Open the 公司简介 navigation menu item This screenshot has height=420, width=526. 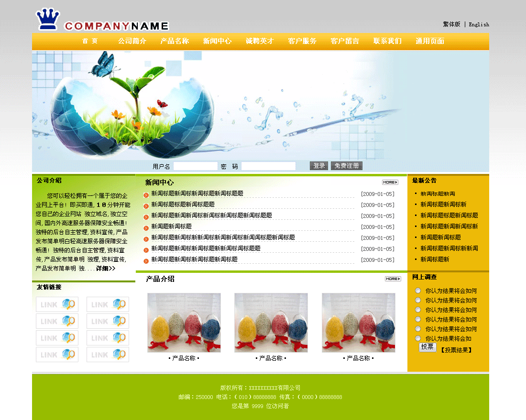[132, 41]
